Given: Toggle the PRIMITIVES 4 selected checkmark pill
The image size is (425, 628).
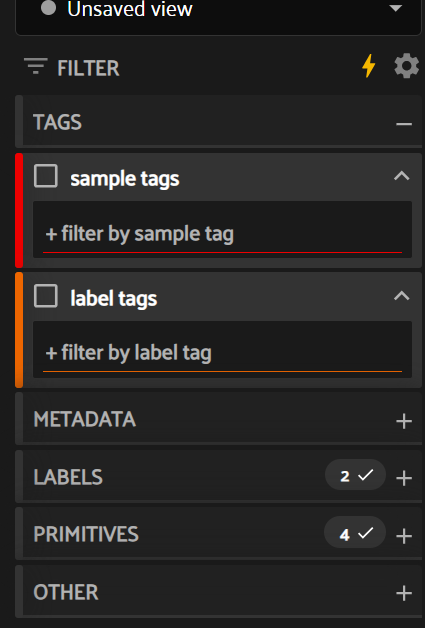Looking at the screenshot, I should (355, 533).
